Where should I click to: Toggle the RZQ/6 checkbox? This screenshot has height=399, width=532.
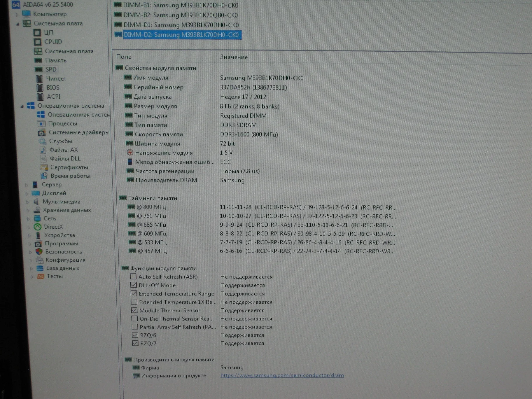tap(135, 335)
